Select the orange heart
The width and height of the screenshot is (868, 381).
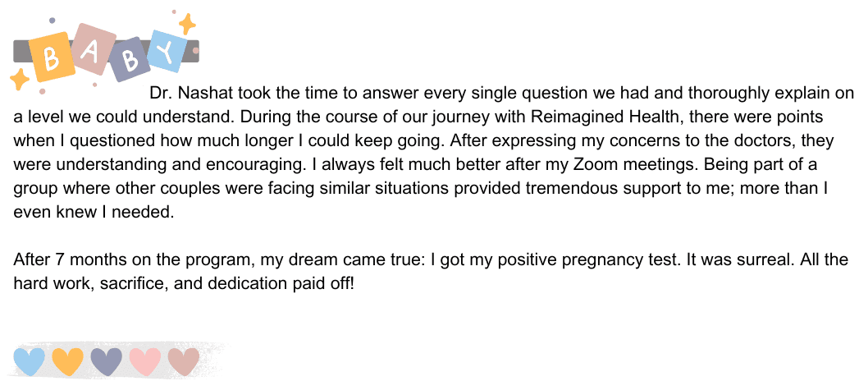pyautogui.click(x=67, y=361)
